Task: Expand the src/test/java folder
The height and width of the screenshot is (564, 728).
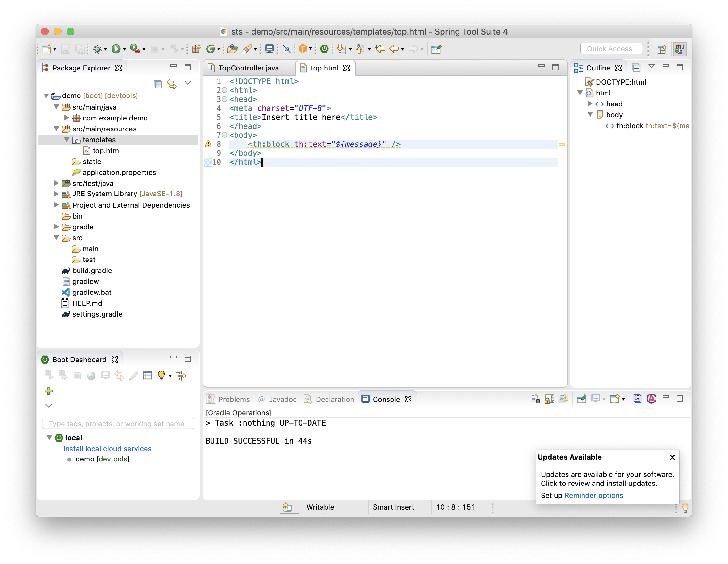Action: [56, 183]
